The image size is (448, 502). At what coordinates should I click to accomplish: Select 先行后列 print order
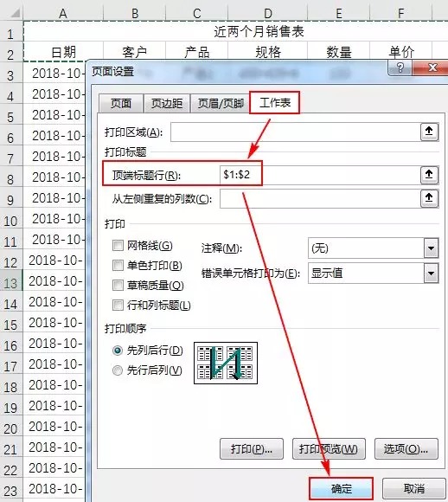tap(118, 370)
